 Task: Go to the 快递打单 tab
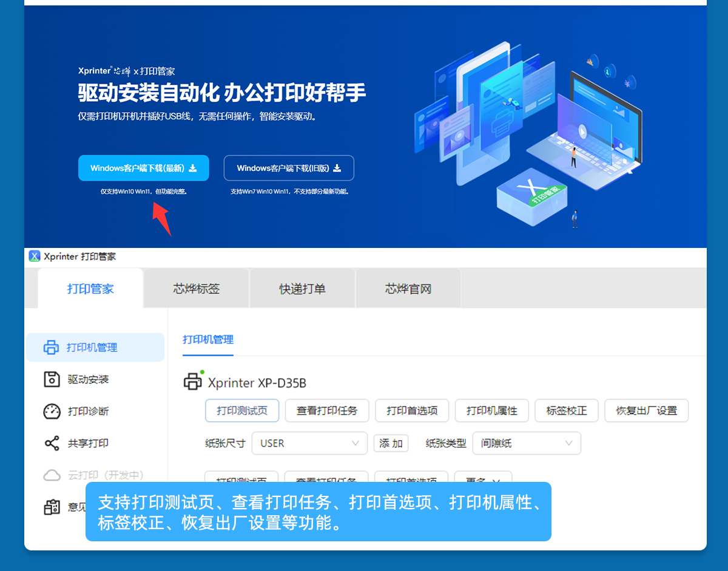click(302, 289)
